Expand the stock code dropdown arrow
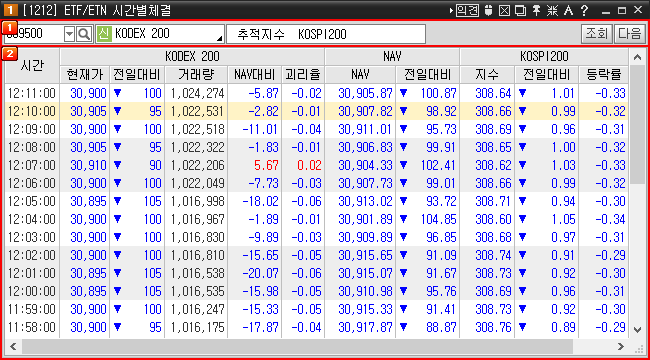 point(70,34)
